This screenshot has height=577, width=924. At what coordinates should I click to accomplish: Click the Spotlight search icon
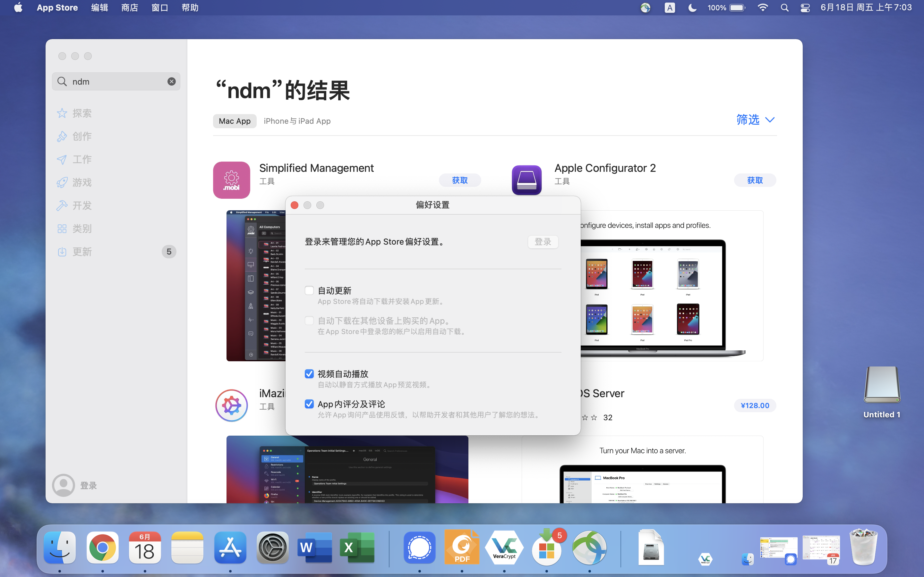[x=784, y=8]
